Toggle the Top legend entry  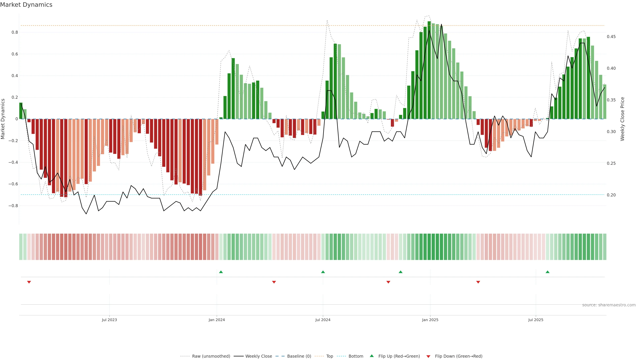330,356
